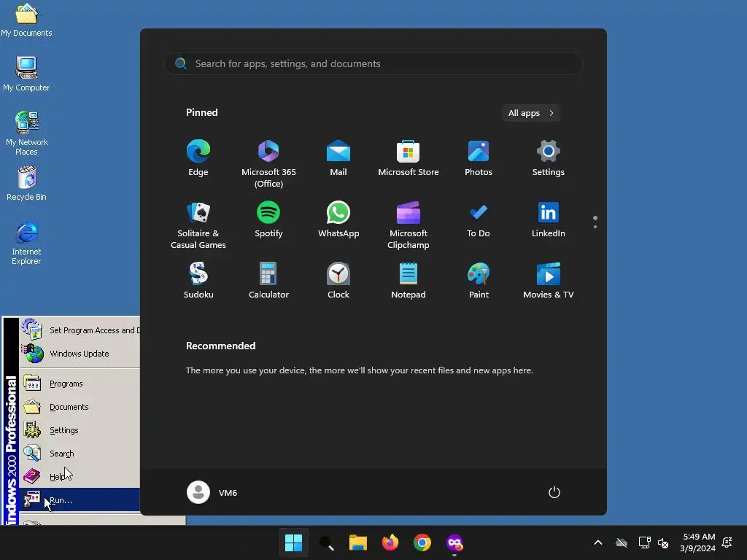Select Internet Explorer desktop icon
Viewport: 747px width, 560px height.
point(26,243)
